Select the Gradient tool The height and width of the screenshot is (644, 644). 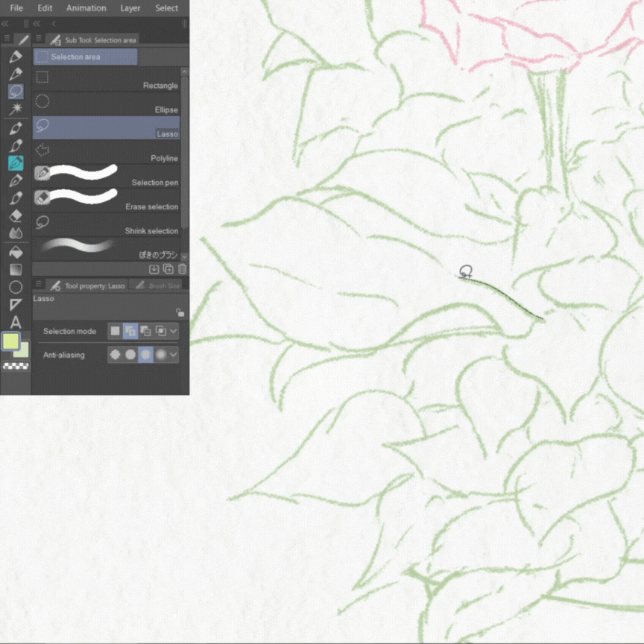point(16,269)
